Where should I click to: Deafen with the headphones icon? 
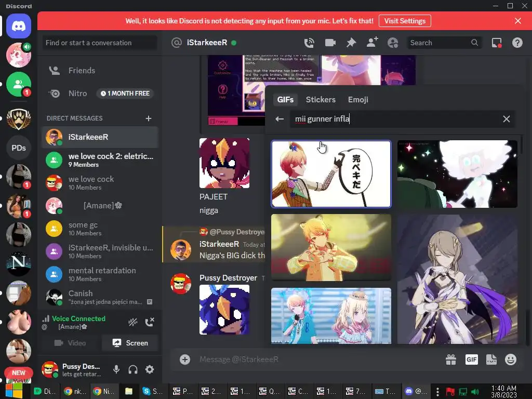click(x=133, y=369)
